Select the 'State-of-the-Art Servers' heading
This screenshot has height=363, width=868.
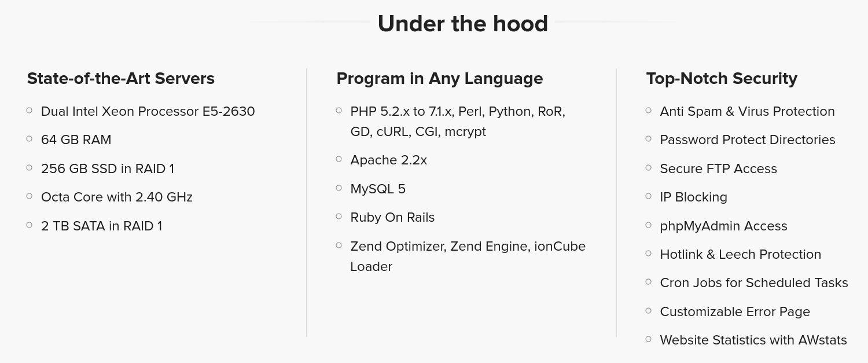point(121,79)
